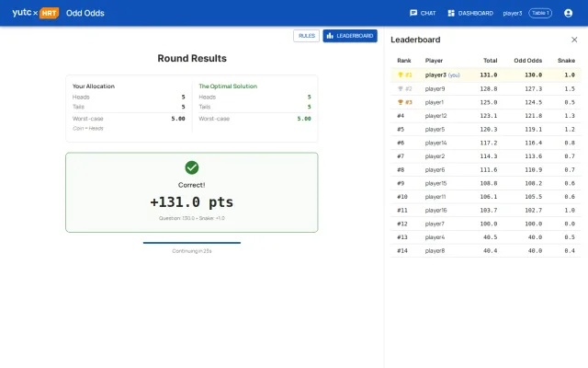
Task: Open the user account avatar icon
Action: click(568, 13)
